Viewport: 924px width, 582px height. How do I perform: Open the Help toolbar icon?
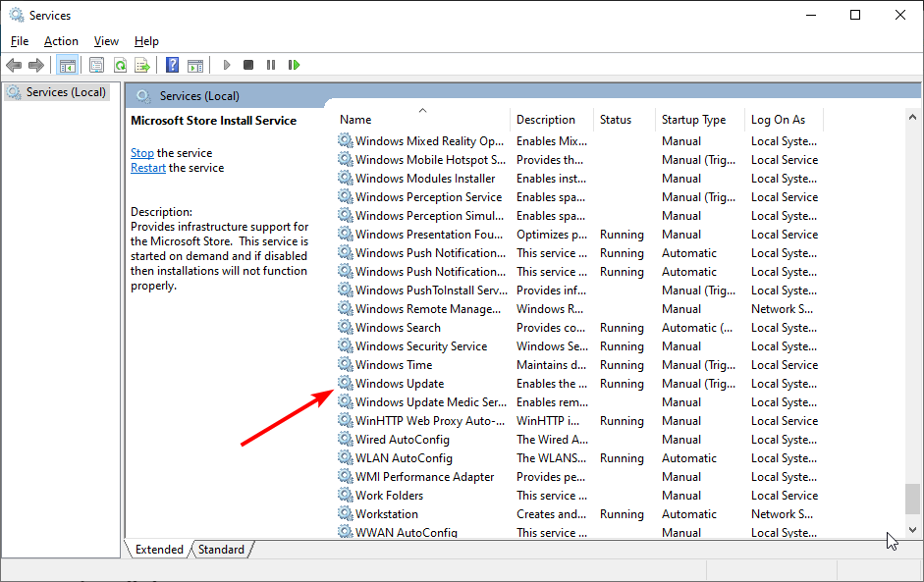(172, 65)
